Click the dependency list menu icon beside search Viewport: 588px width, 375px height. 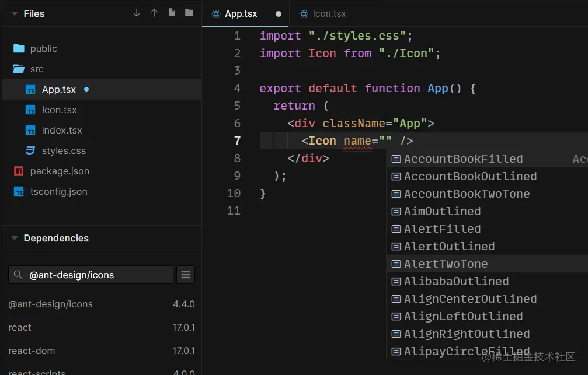(186, 275)
